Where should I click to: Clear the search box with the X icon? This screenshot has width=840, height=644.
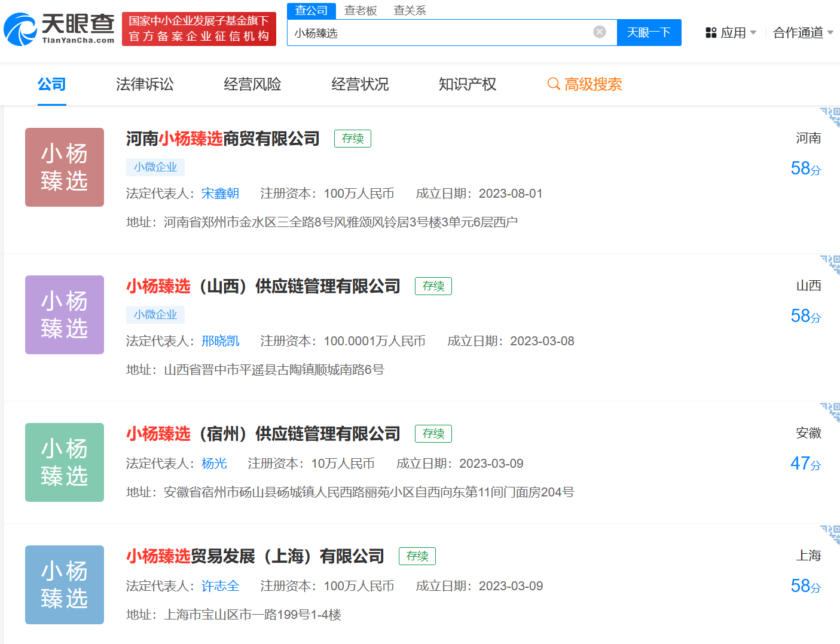[600, 32]
